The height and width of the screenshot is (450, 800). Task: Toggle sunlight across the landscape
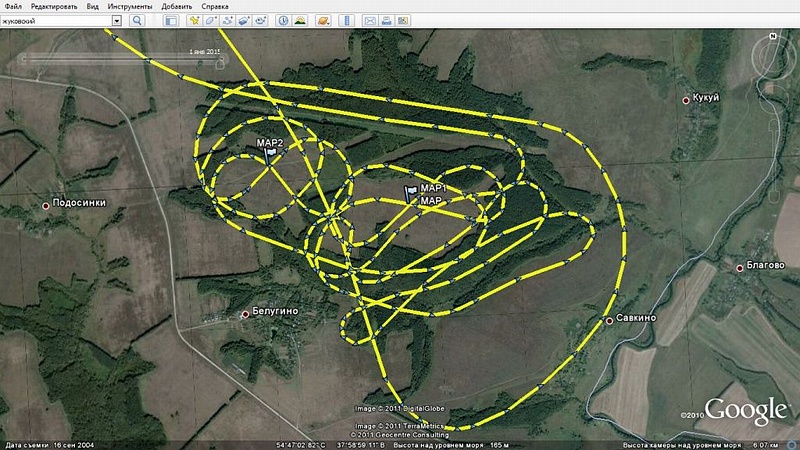pos(302,20)
